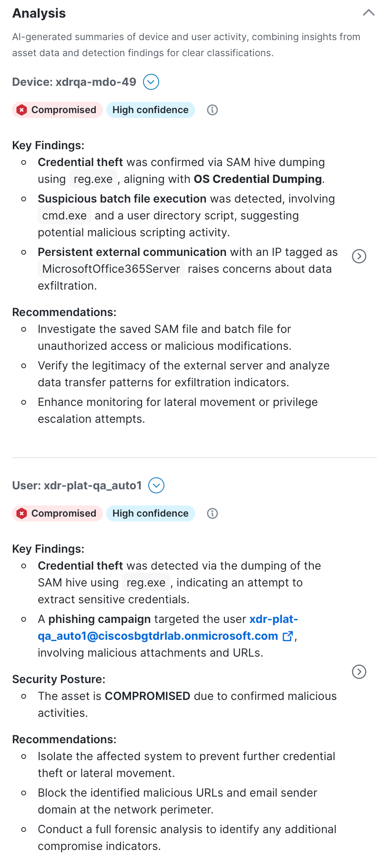
Task: Click the user High confidence badge
Action: click(150, 513)
